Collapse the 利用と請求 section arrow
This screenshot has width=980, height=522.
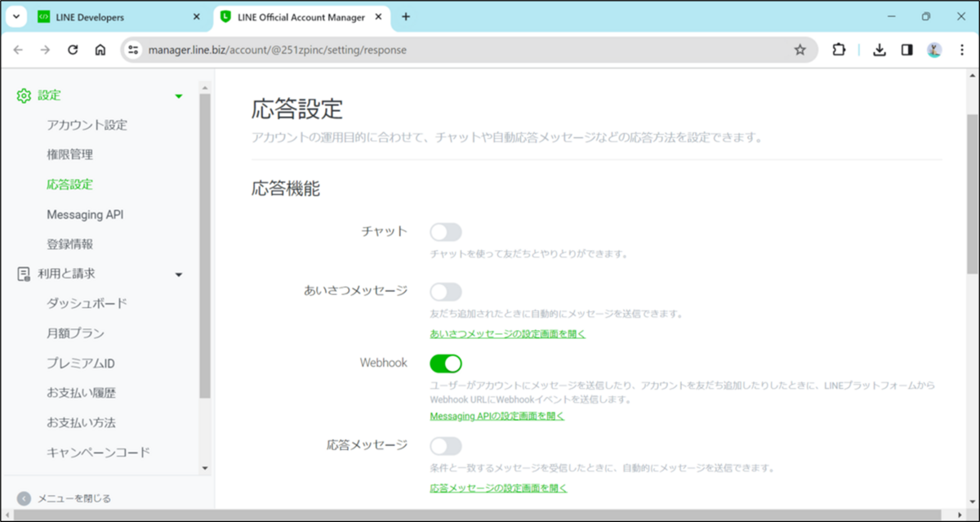tap(179, 274)
